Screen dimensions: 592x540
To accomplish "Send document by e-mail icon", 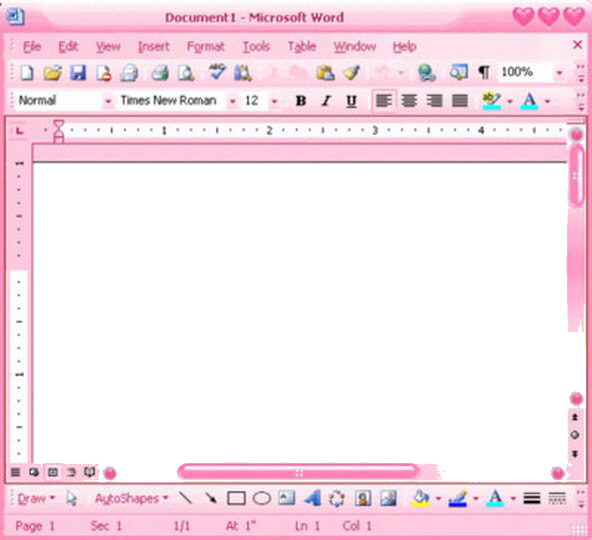I will point(129,73).
